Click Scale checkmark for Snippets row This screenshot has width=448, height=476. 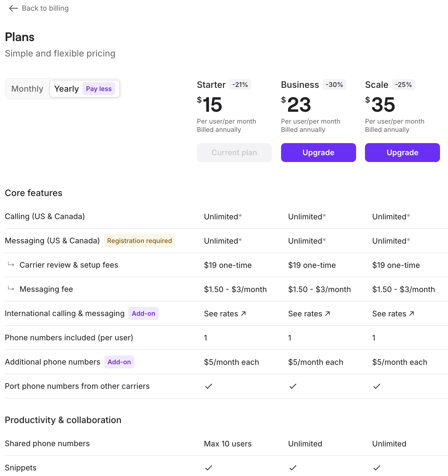click(x=377, y=468)
